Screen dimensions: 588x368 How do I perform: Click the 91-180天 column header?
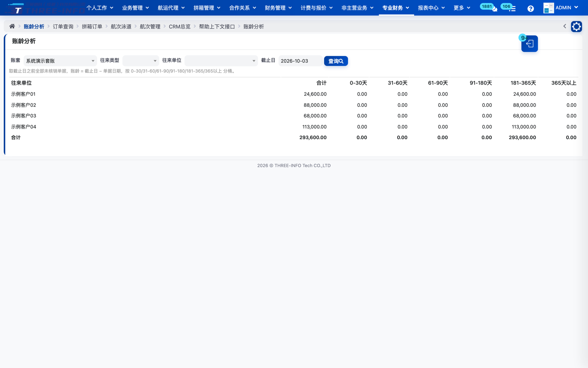pos(481,83)
